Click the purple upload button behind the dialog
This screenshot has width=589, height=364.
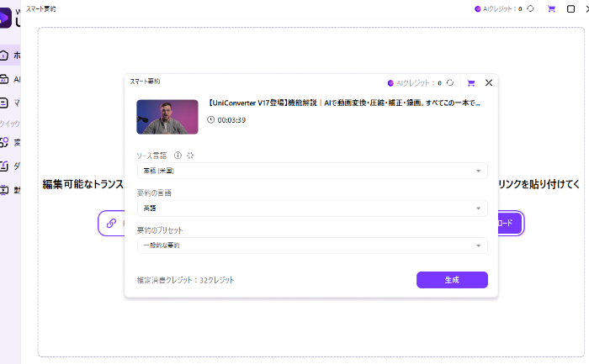click(x=510, y=224)
